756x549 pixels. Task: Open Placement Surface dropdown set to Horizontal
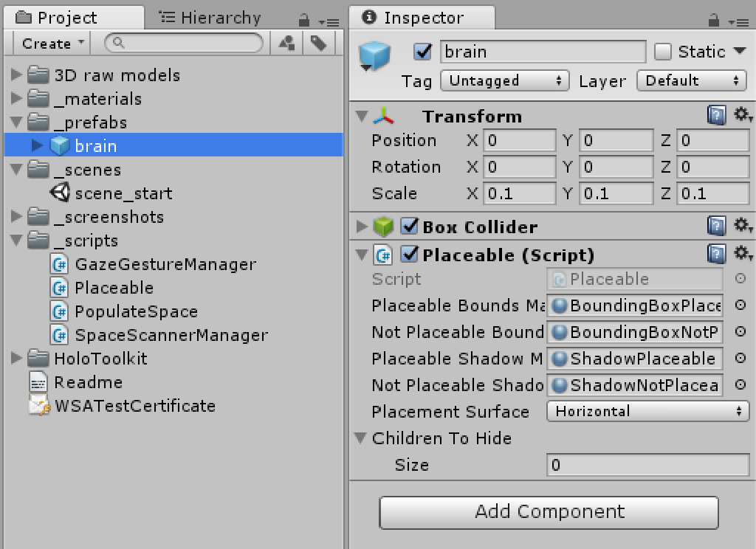[647, 411]
